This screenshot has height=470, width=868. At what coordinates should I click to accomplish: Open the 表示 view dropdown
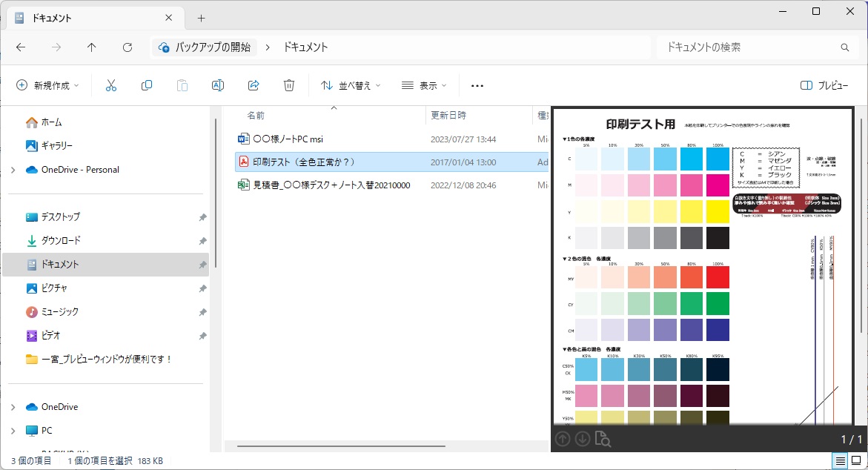424,86
